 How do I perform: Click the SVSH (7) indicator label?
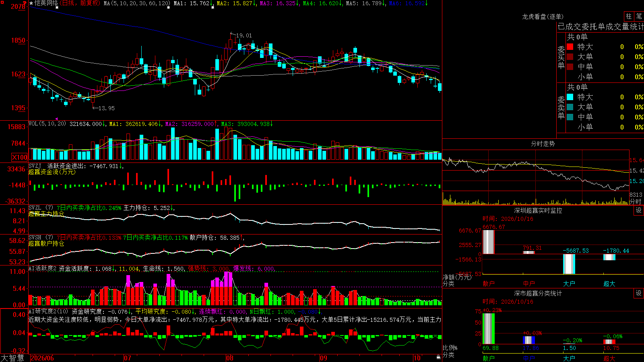coord(41,238)
